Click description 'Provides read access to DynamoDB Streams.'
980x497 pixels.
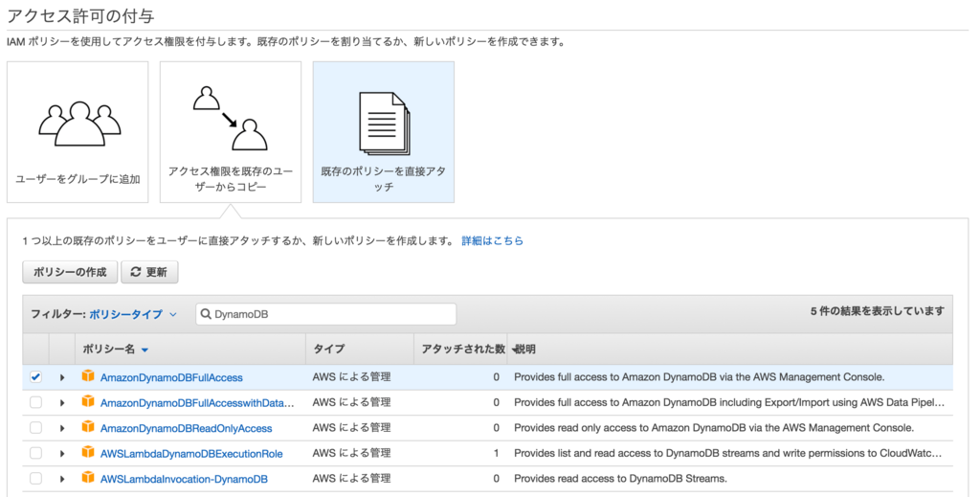tap(620, 478)
